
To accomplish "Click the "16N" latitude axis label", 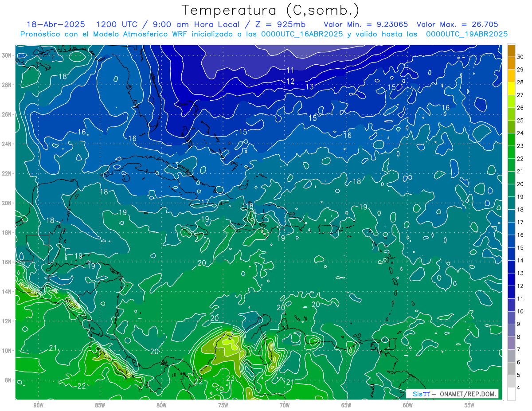I will (x=8, y=262).
